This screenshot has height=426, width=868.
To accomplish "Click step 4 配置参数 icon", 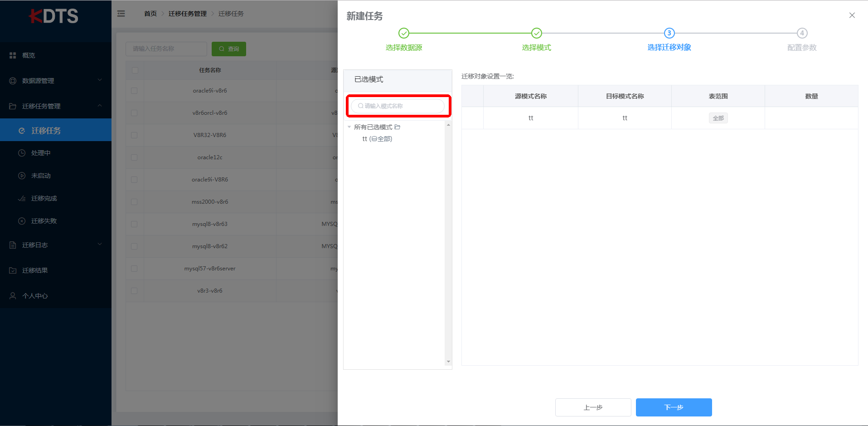I will pyautogui.click(x=802, y=33).
